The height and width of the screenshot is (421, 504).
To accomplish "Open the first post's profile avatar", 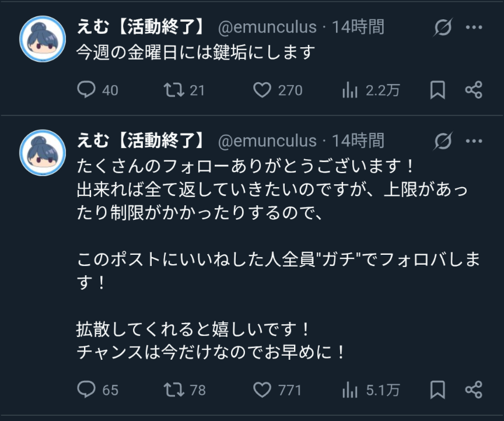I will (x=42, y=38).
